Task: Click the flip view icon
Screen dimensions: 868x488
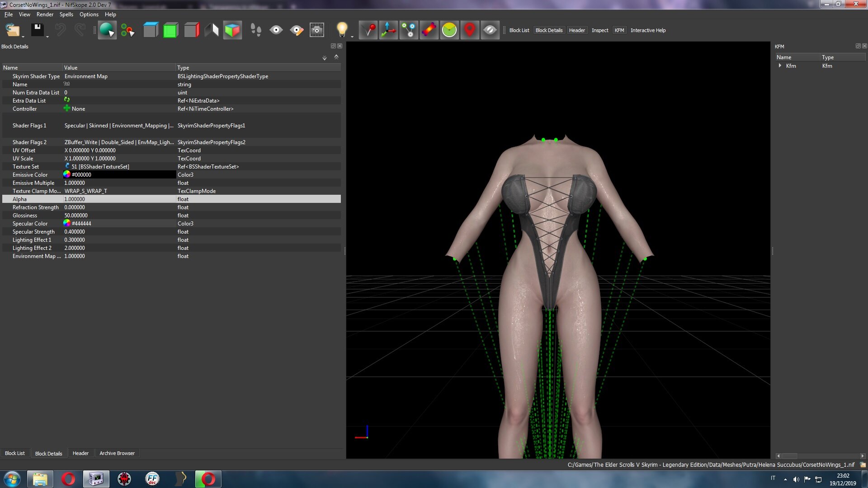Action: coord(212,30)
